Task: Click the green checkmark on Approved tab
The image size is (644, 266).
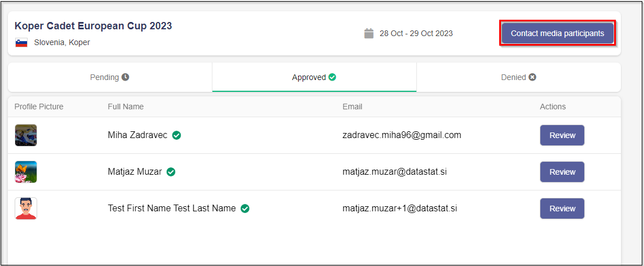Action: coord(332,77)
